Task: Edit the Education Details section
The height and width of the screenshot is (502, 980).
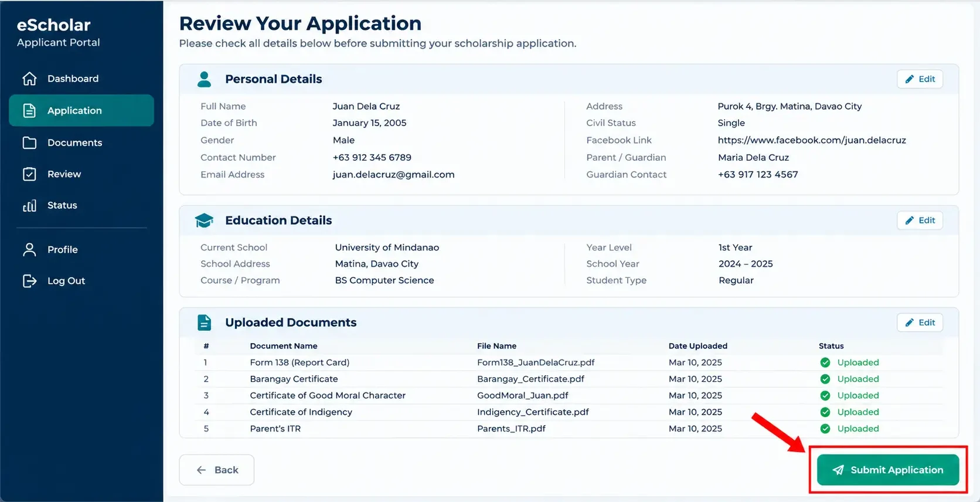Action: (x=920, y=221)
